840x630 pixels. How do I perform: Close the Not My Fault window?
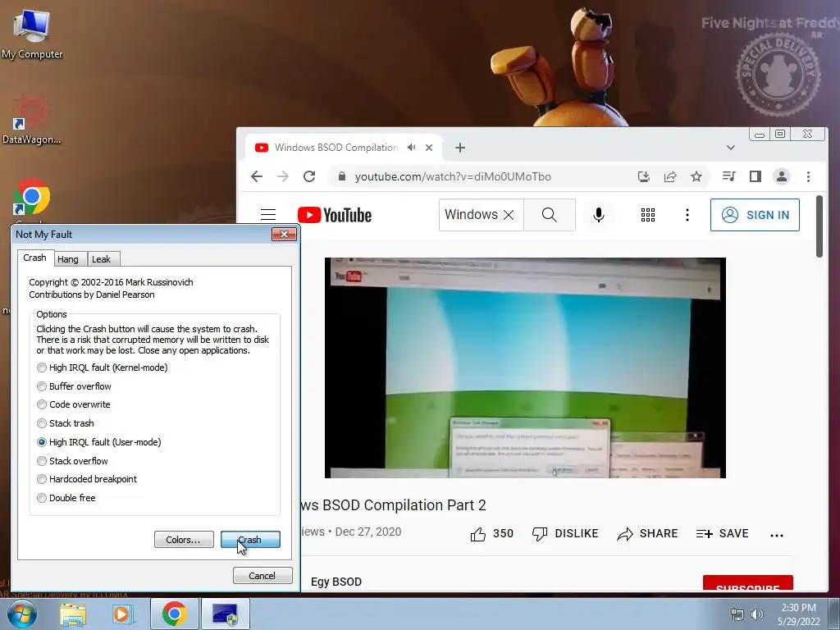(284, 234)
